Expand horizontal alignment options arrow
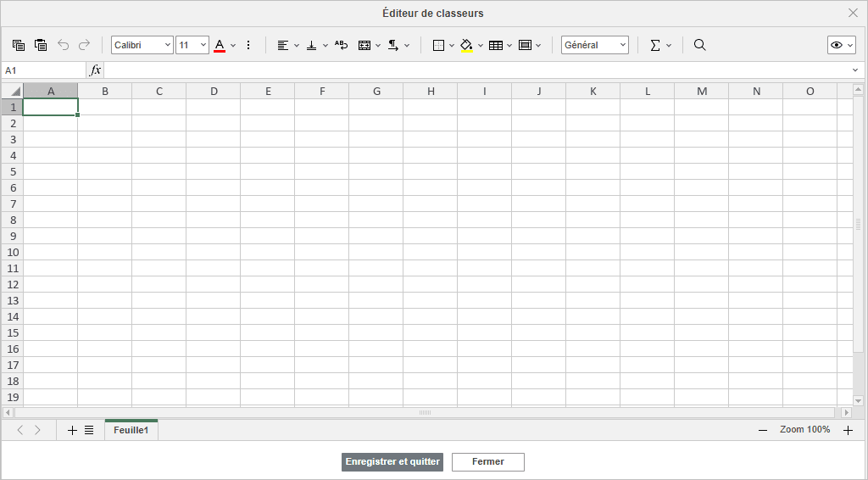Image resolution: width=868 pixels, height=480 pixels. [297, 46]
